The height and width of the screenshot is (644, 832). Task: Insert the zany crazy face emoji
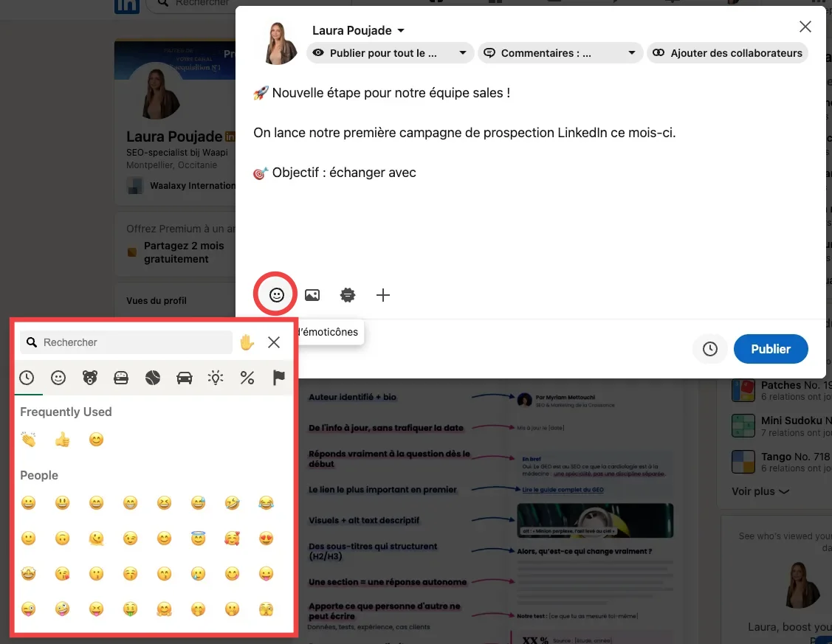(x=62, y=609)
